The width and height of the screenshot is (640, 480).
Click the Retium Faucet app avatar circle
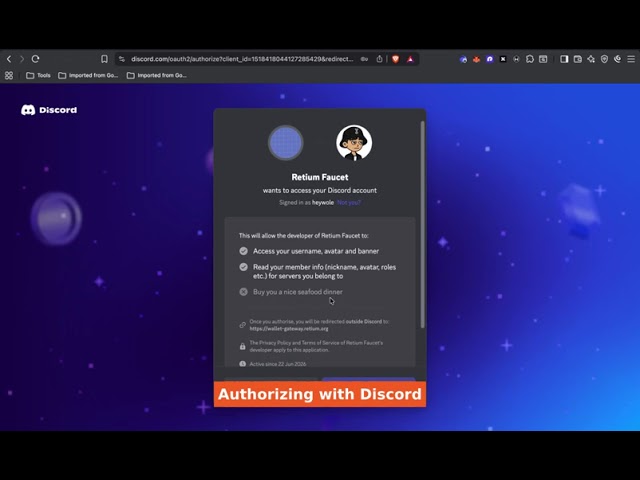point(286,143)
